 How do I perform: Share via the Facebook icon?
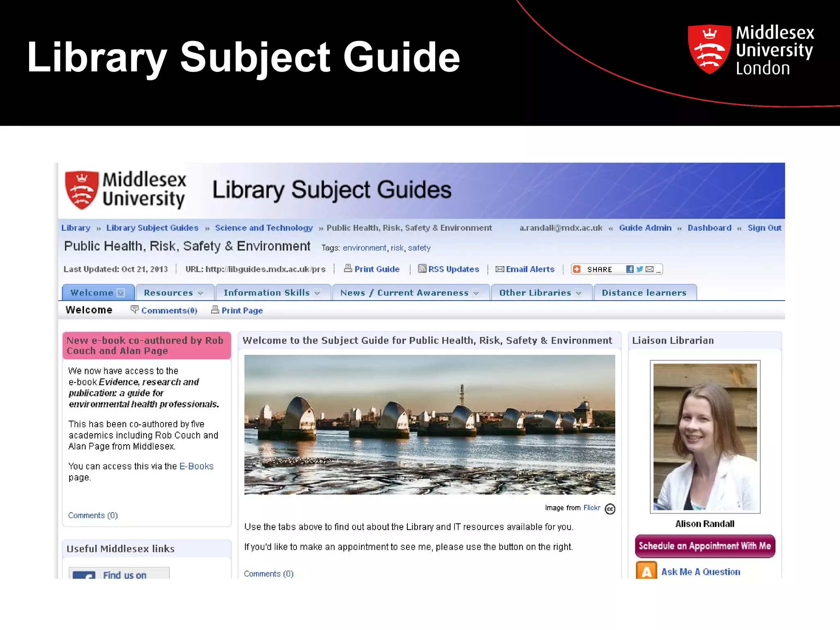630,269
